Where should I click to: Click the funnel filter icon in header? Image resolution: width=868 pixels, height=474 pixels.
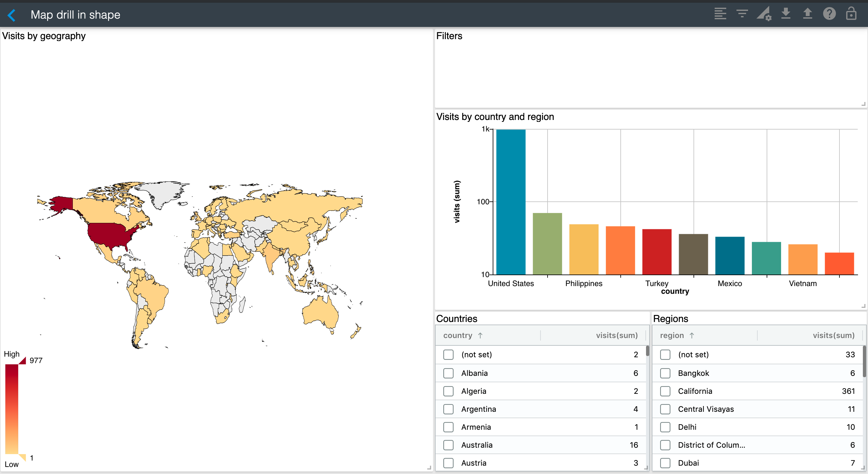(742, 14)
